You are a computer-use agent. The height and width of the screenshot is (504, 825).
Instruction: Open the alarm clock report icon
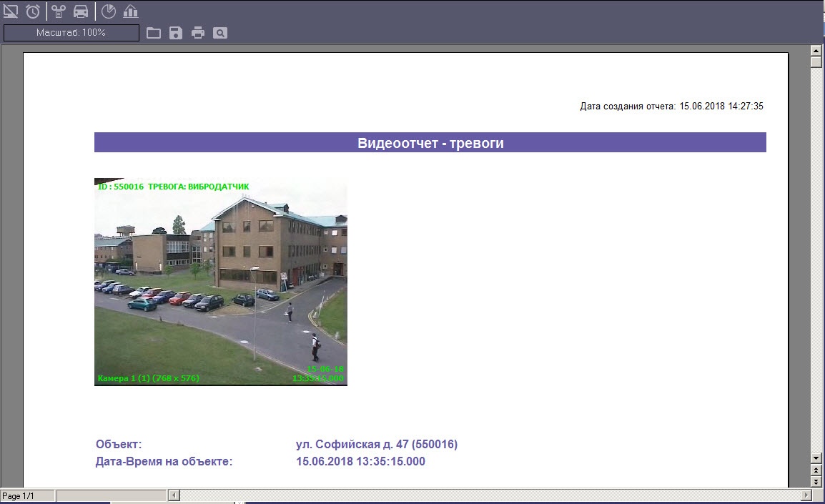coord(33,11)
